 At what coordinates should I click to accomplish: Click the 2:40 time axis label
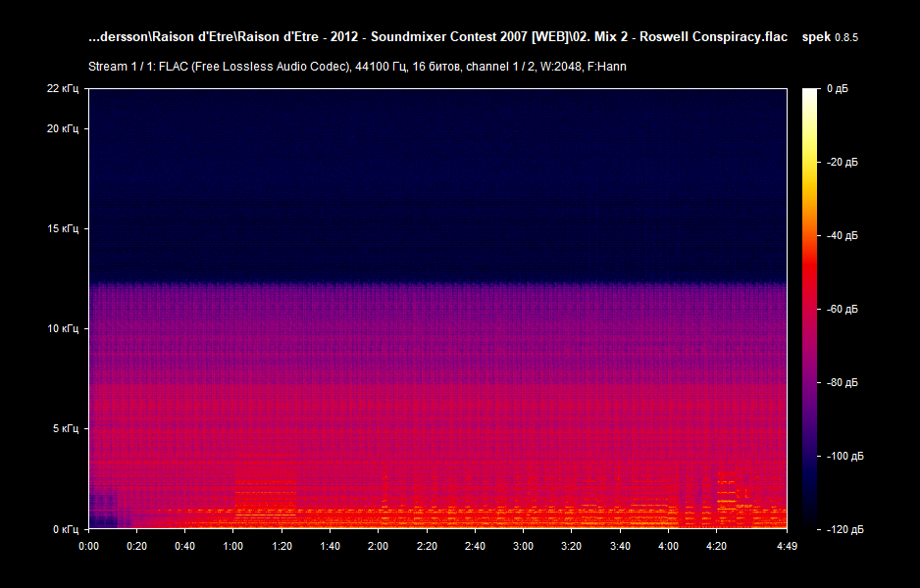(x=475, y=547)
